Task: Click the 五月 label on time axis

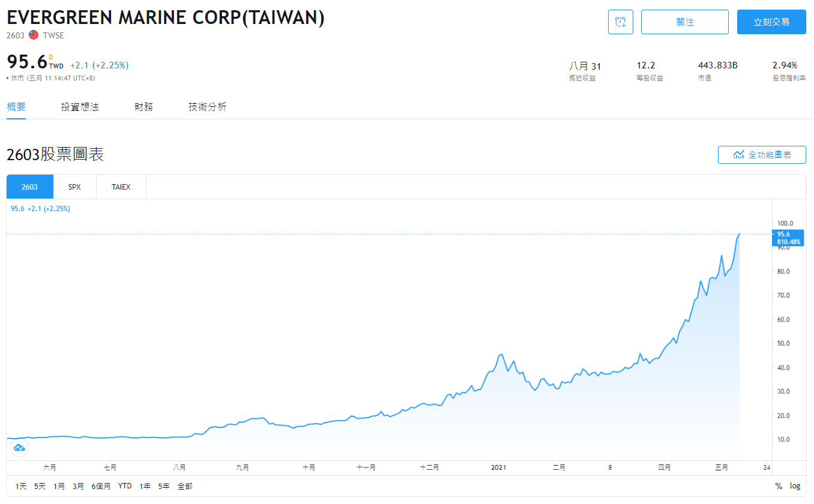Action: point(722,467)
